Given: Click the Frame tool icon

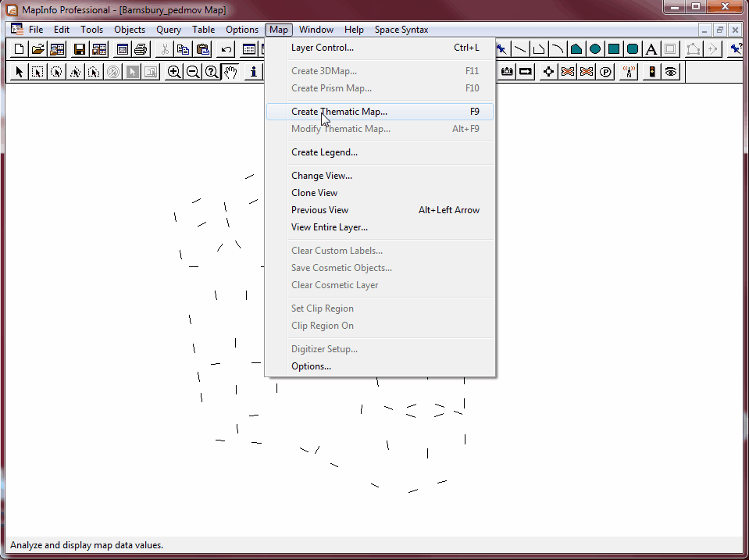Looking at the screenshot, I should pos(670,48).
